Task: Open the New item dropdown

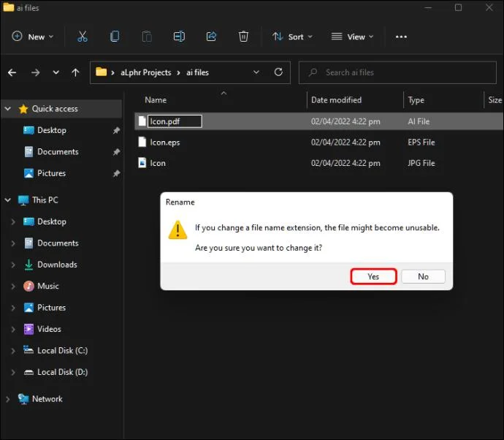Action: coord(33,37)
